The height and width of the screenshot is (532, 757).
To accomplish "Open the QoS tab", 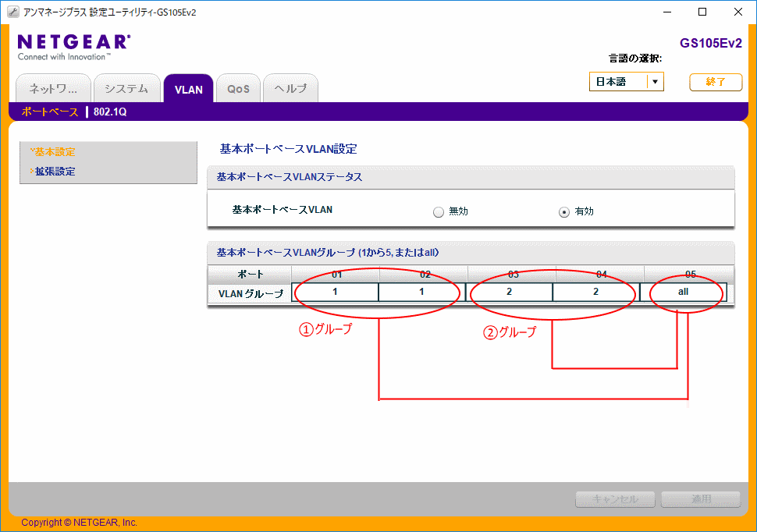I will (x=239, y=89).
